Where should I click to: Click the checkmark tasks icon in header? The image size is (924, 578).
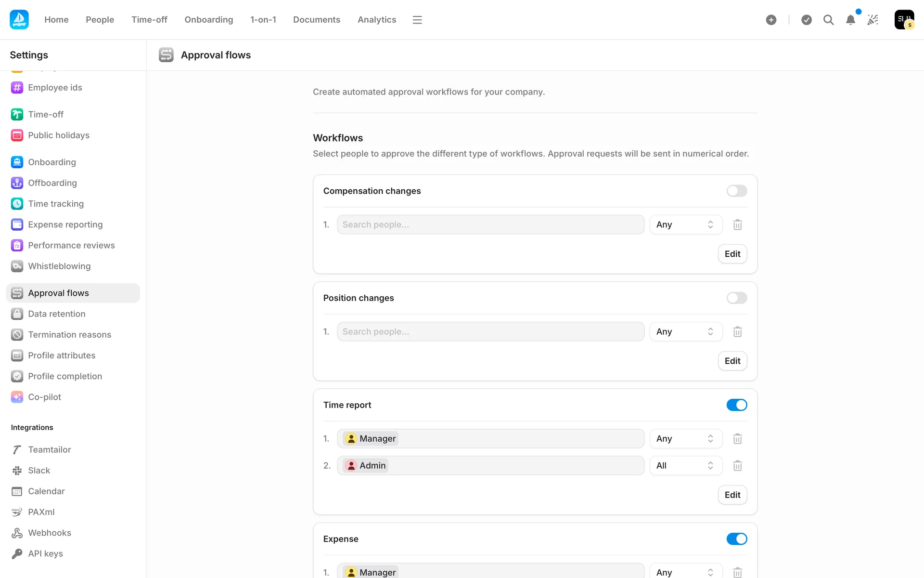pos(807,20)
